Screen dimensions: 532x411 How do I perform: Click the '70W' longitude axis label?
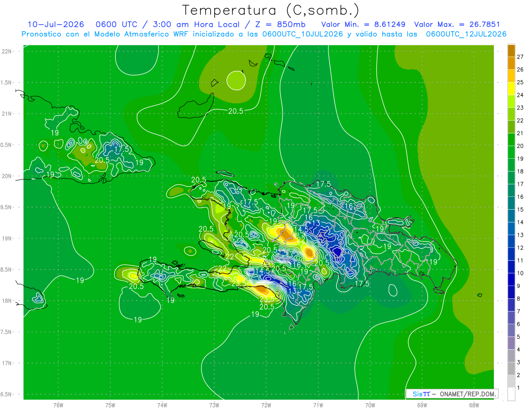pos(370,405)
